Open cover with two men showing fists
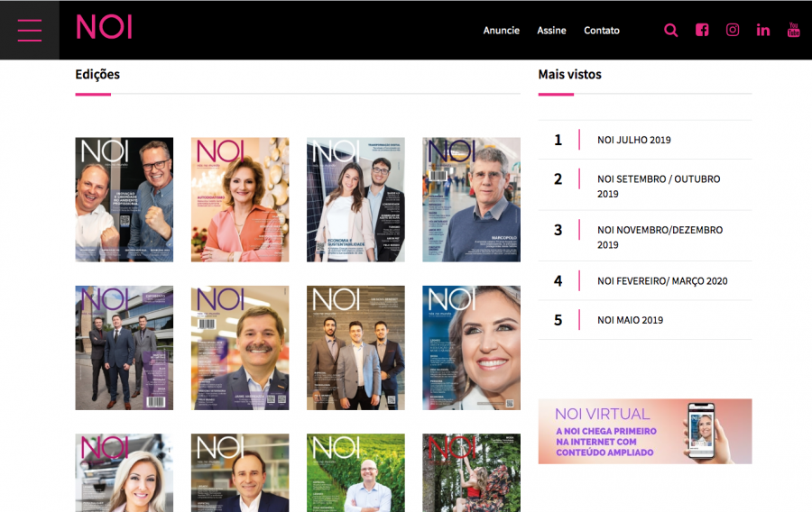 (125, 199)
